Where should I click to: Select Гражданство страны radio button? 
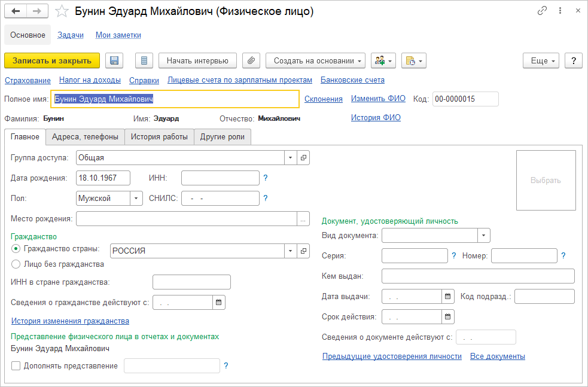(16, 249)
